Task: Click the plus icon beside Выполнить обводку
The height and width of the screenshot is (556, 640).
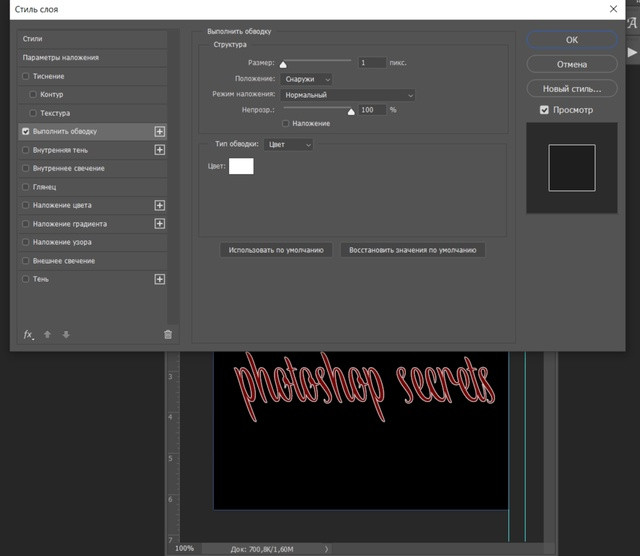Action: click(160, 131)
